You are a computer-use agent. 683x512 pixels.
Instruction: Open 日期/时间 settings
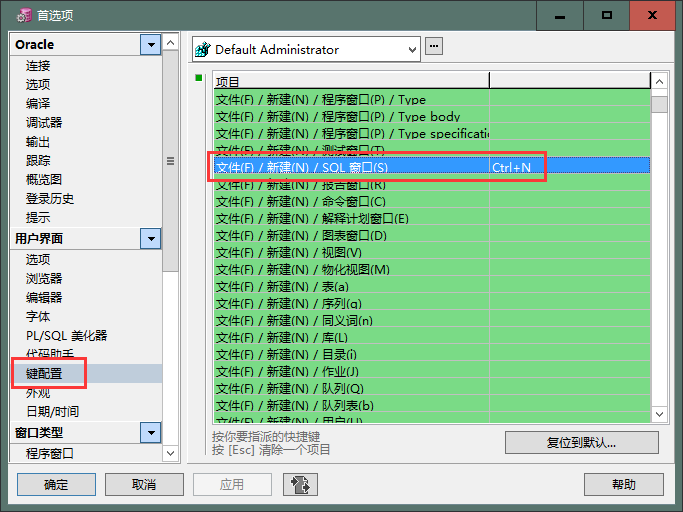click(53, 411)
